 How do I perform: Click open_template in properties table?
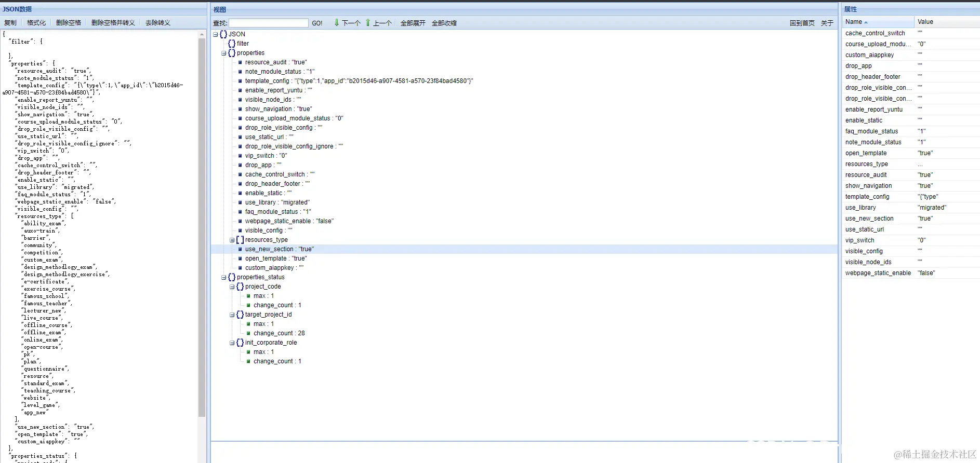pos(866,153)
